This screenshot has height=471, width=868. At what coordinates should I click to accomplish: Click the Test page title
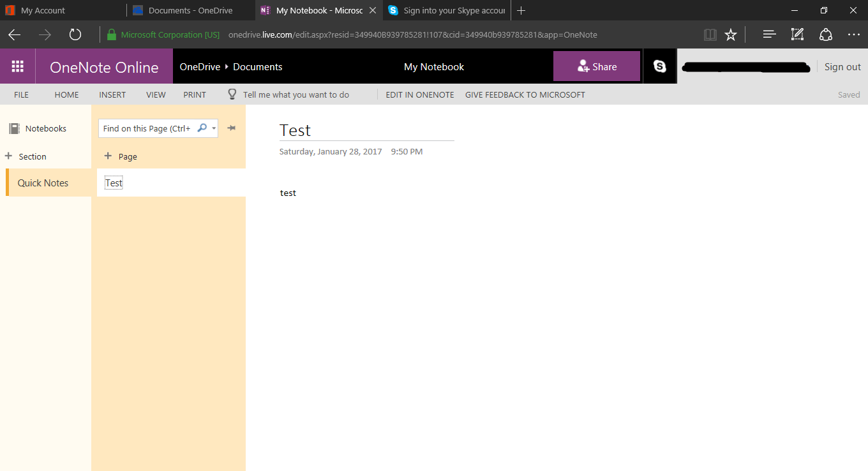click(x=295, y=130)
